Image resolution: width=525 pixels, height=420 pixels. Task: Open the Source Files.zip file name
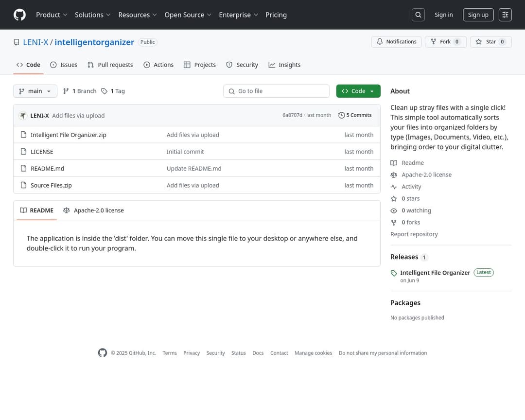tap(51, 185)
